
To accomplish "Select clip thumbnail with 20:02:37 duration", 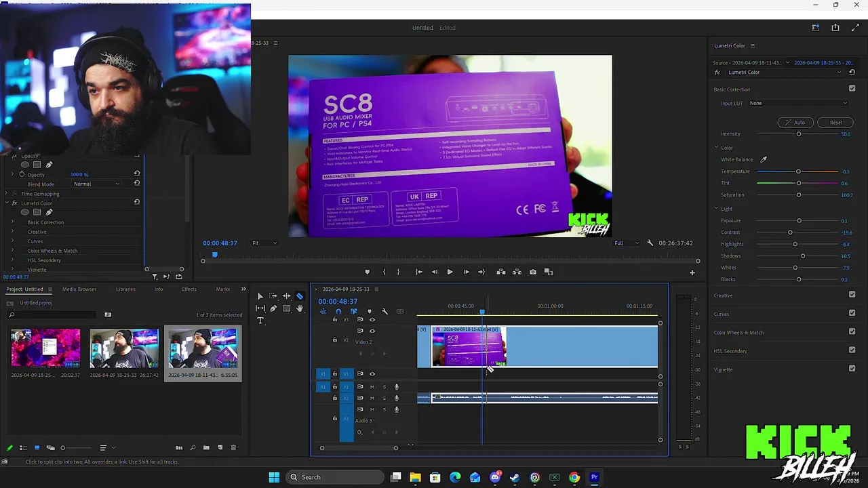I will pyautogui.click(x=45, y=348).
